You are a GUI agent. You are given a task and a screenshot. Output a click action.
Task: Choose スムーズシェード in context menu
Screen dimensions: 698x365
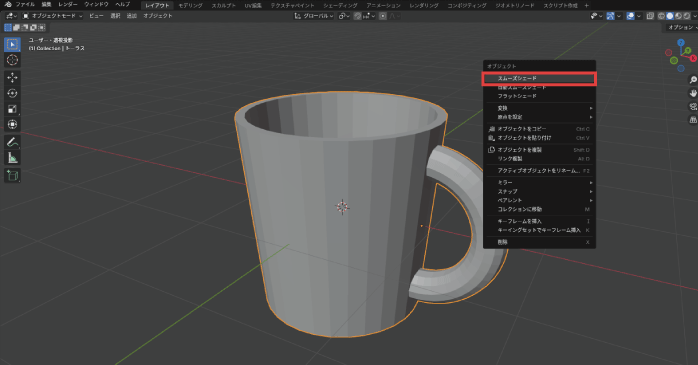coord(539,78)
